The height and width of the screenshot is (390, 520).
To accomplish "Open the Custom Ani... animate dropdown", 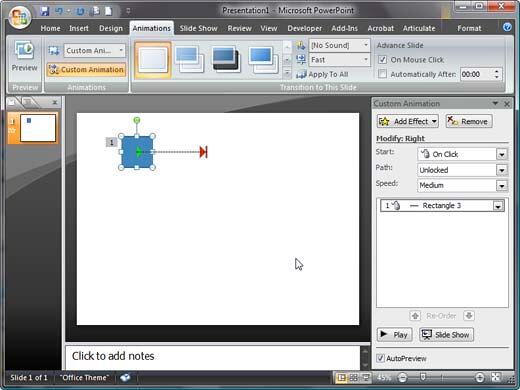I will [x=95, y=51].
